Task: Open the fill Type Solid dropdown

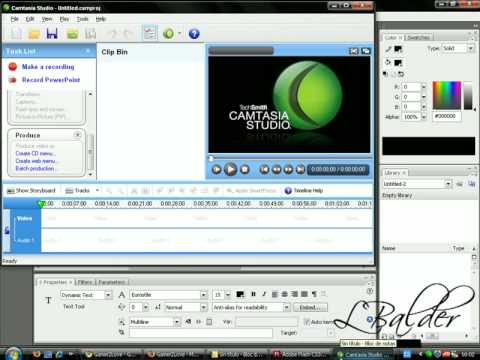Action: click(470, 48)
